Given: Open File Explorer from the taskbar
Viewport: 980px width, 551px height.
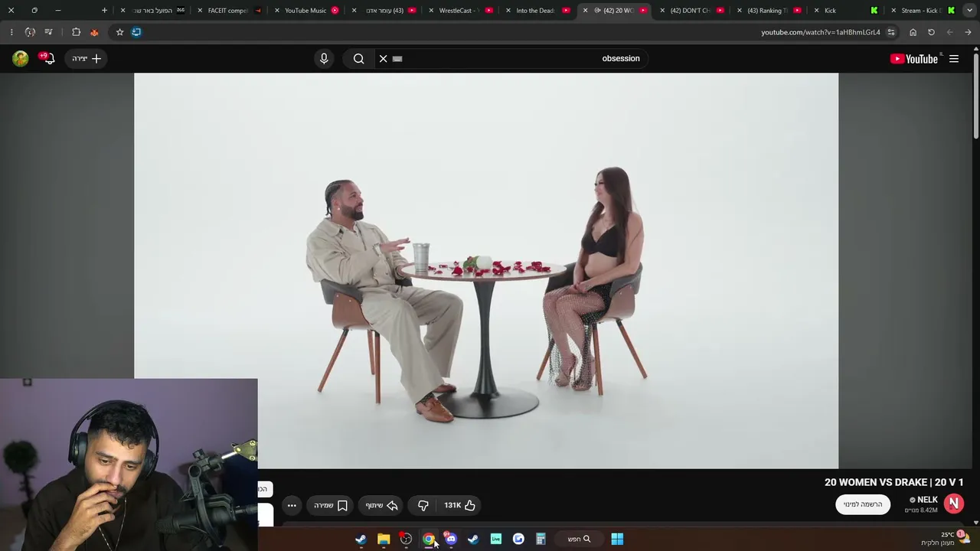Looking at the screenshot, I should [384, 540].
